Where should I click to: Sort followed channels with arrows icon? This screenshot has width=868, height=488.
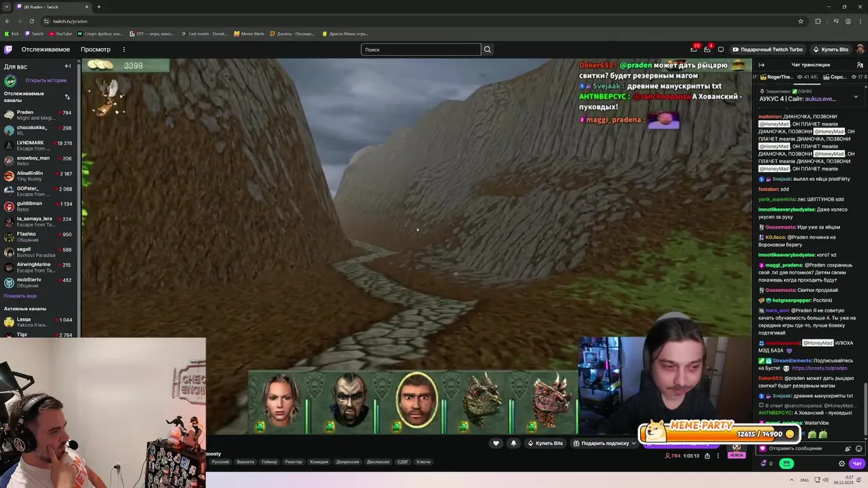(x=67, y=97)
